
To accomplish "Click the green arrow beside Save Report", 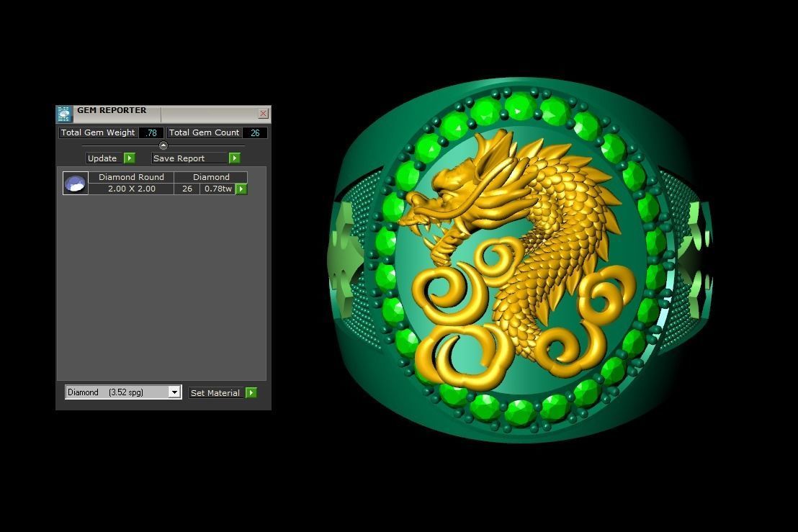I will coord(235,158).
